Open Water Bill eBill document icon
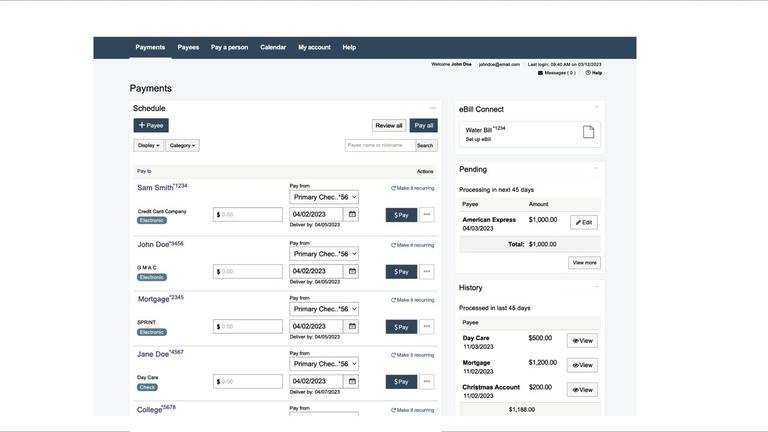The height and width of the screenshot is (432, 768). pyautogui.click(x=588, y=132)
